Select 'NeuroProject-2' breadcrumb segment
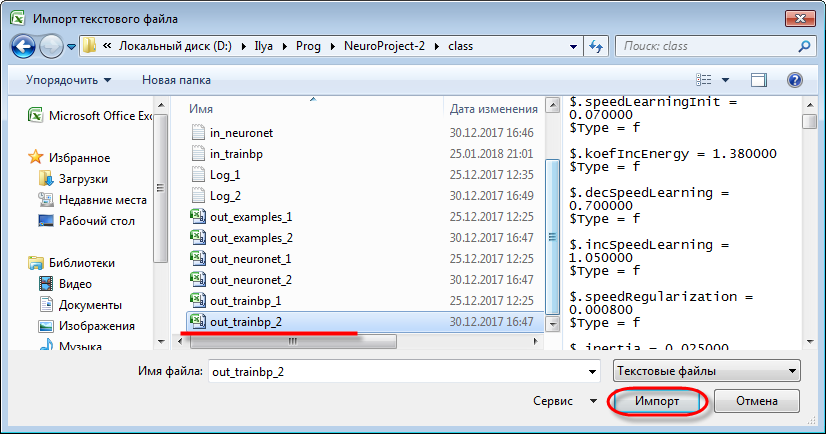The height and width of the screenshot is (434, 826). tap(384, 46)
